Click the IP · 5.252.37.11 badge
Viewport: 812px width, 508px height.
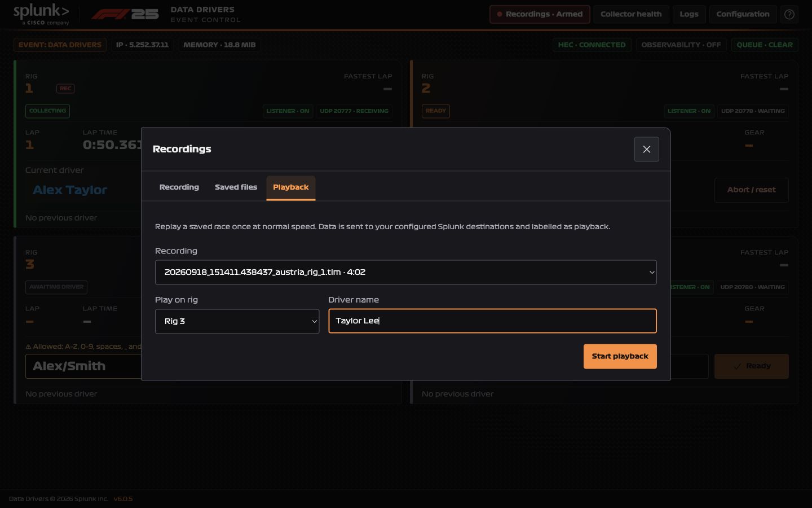[x=142, y=45]
